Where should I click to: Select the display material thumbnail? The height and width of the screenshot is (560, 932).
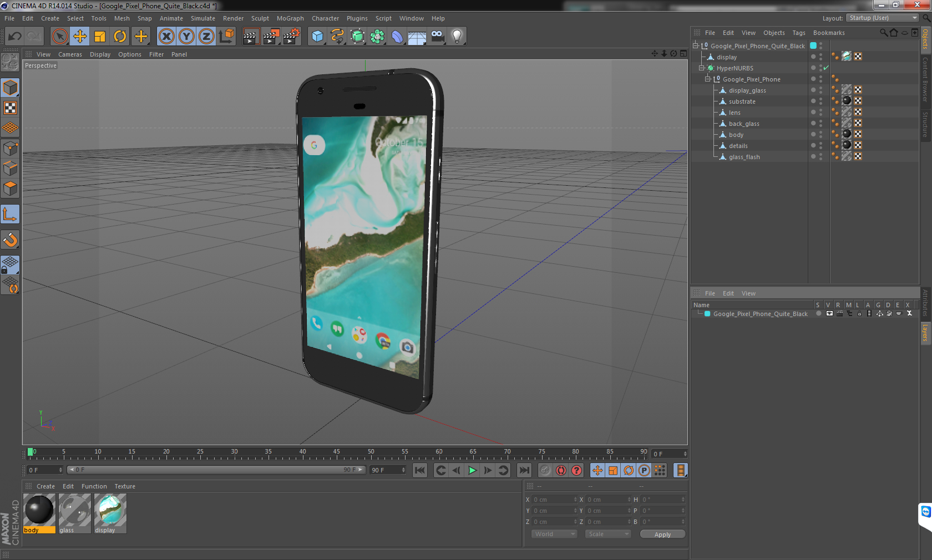tap(110, 510)
